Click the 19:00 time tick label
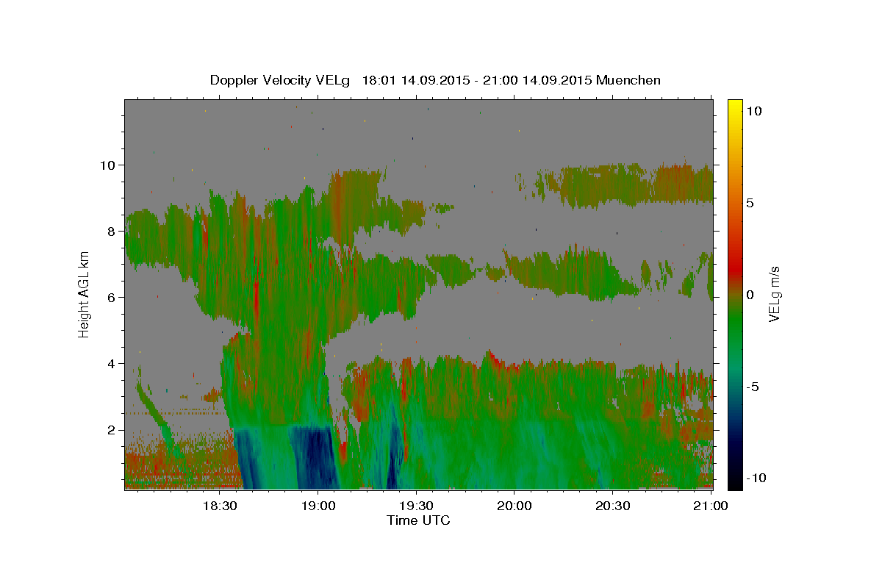This screenshot has width=882, height=588. [x=318, y=506]
